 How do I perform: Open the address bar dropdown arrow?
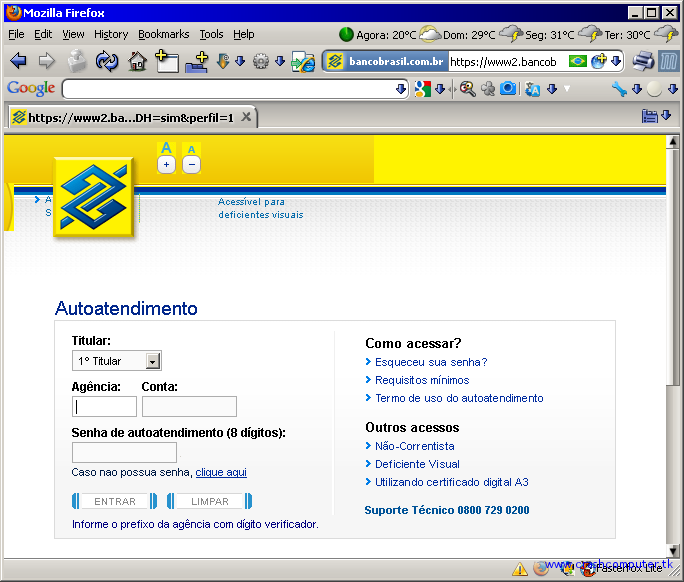coord(616,61)
